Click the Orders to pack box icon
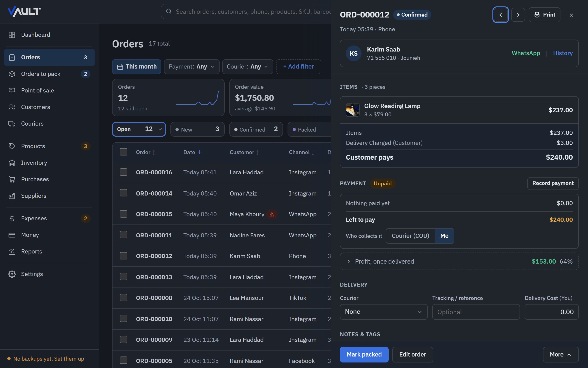 click(12, 74)
